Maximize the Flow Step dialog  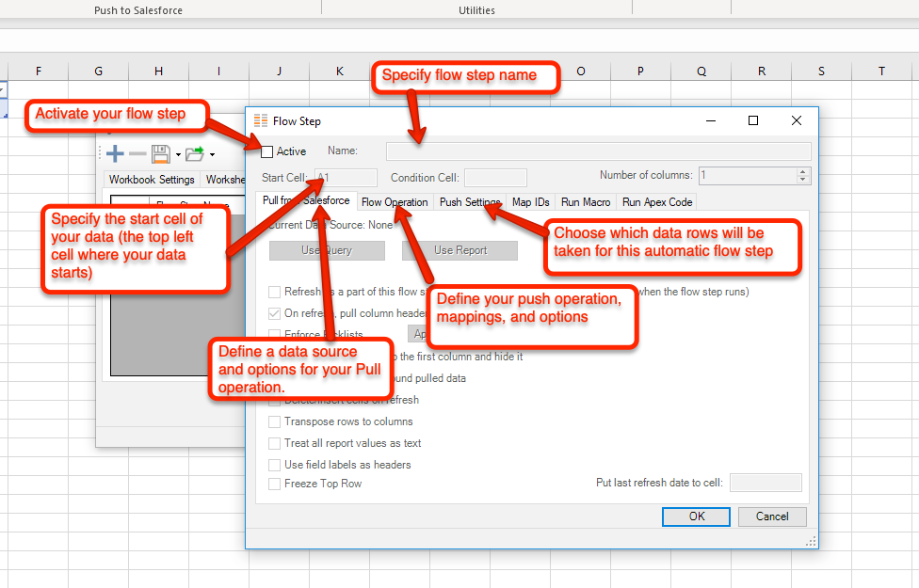[x=753, y=120]
